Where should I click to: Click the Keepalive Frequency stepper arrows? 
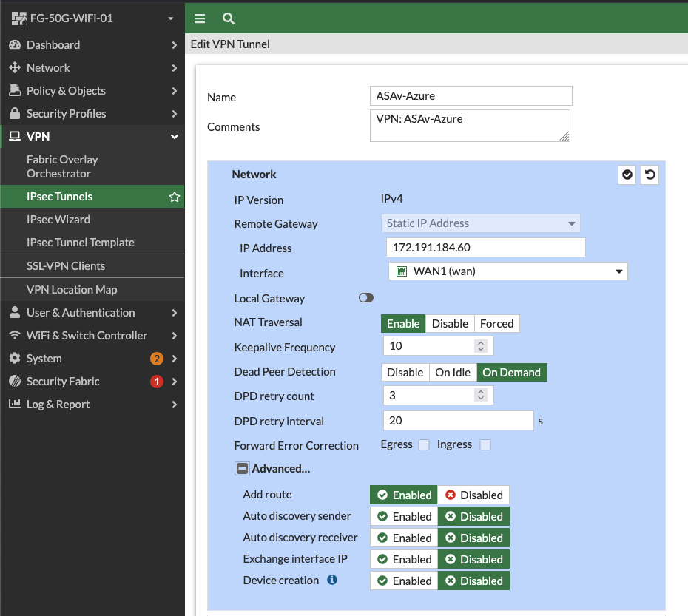[481, 346]
